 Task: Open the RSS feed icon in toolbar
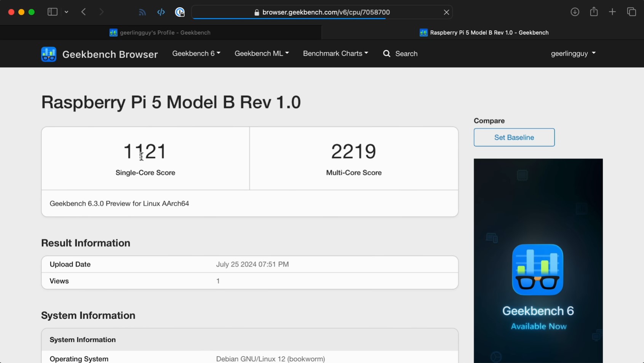pyautogui.click(x=142, y=12)
